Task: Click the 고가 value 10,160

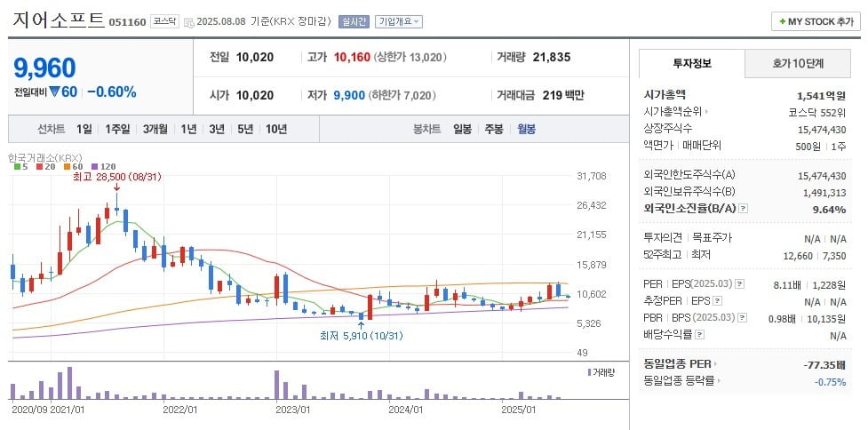Action: 352,57
